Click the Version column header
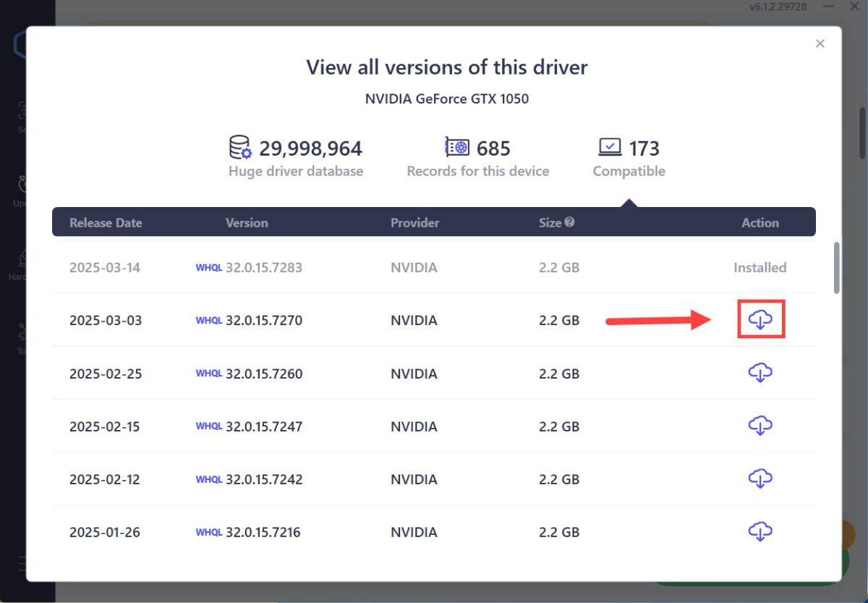The height and width of the screenshot is (603, 868). [247, 223]
